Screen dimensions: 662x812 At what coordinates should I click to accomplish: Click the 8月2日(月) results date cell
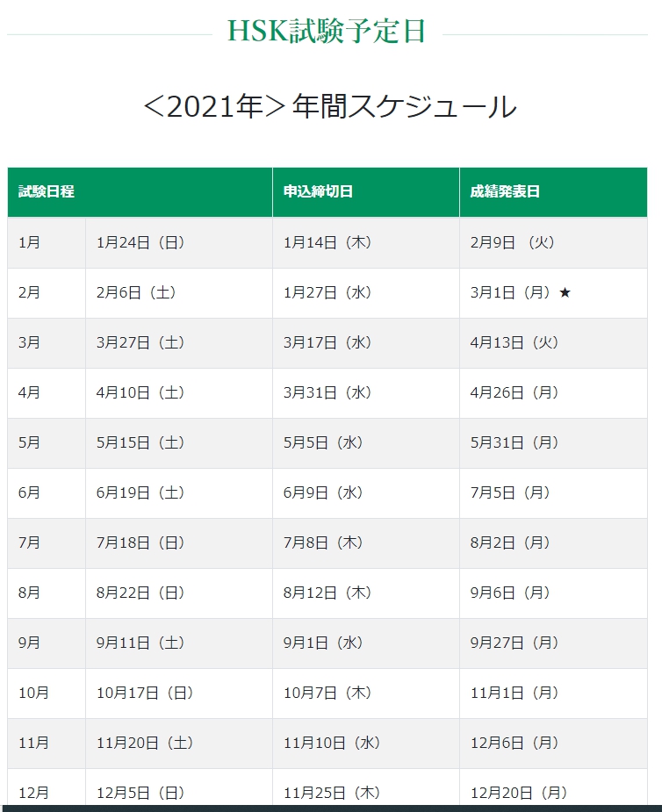click(511, 543)
